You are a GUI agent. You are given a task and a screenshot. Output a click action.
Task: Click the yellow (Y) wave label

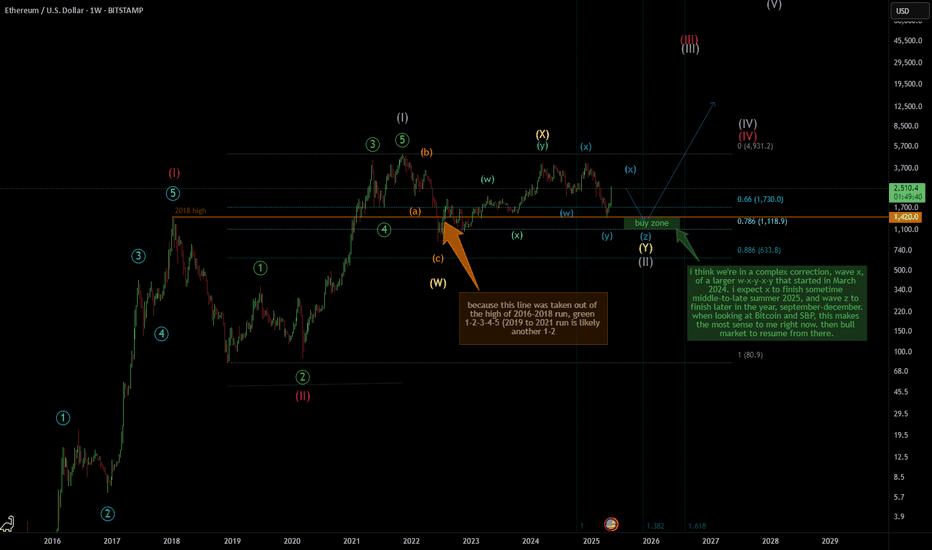[646, 248]
